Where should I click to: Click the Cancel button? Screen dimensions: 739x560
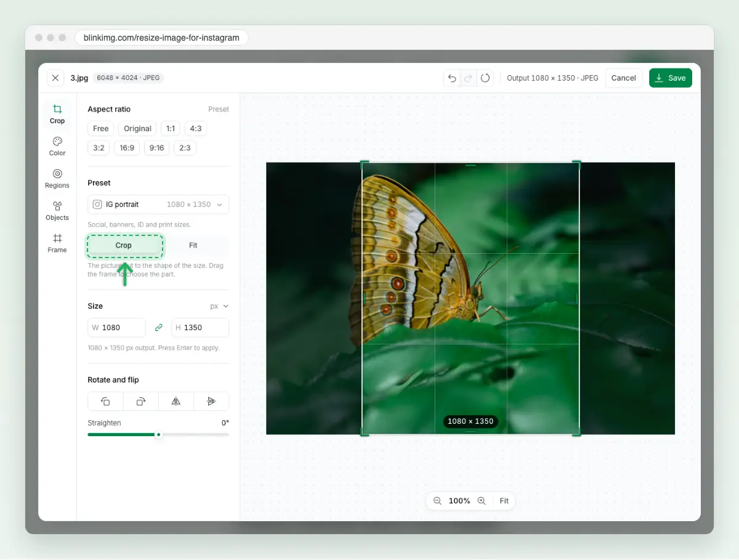(x=624, y=78)
